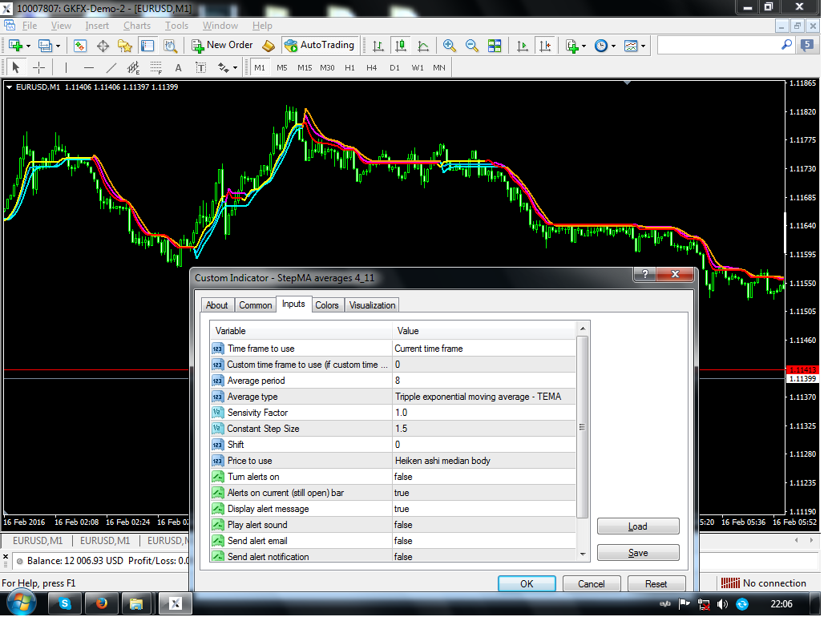Select the Fibonacci retracement tool
The width and height of the screenshot is (840, 625).
[x=155, y=67]
